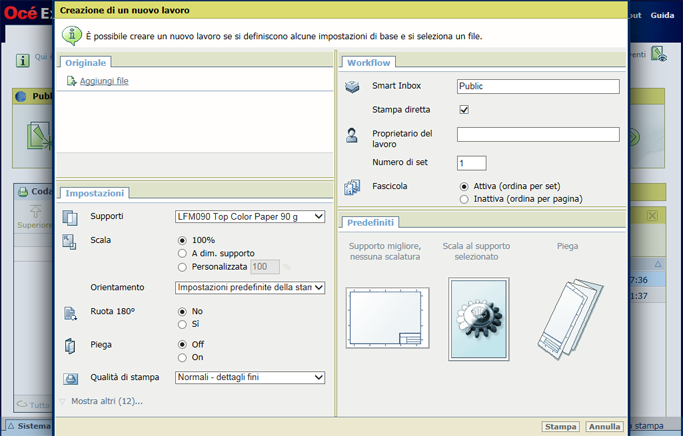Switch to the Predefiniti tab
The image size is (683, 436).
click(370, 222)
